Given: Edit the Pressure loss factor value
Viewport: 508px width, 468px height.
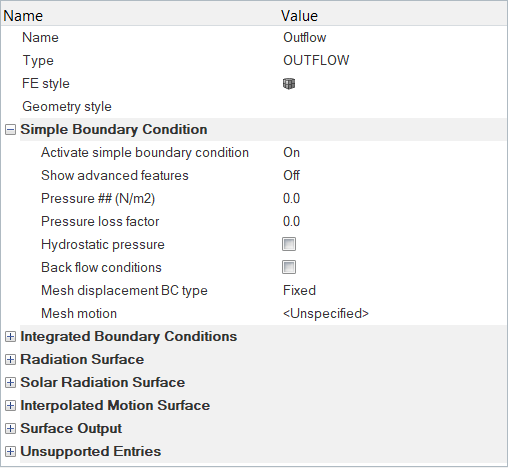Looking at the screenshot, I should (393, 222).
